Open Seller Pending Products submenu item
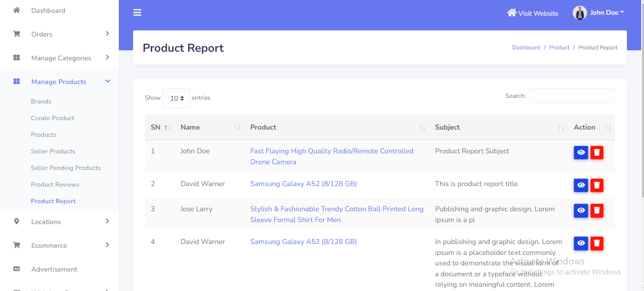This screenshot has height=291, width=644. click(x=66, y=168)
